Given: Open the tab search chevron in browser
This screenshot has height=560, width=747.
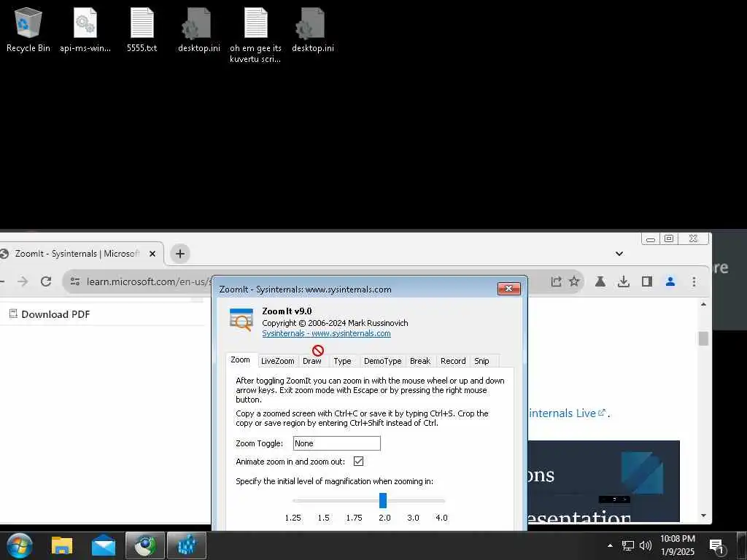Looking at the screenshot, I should point(619,254).
